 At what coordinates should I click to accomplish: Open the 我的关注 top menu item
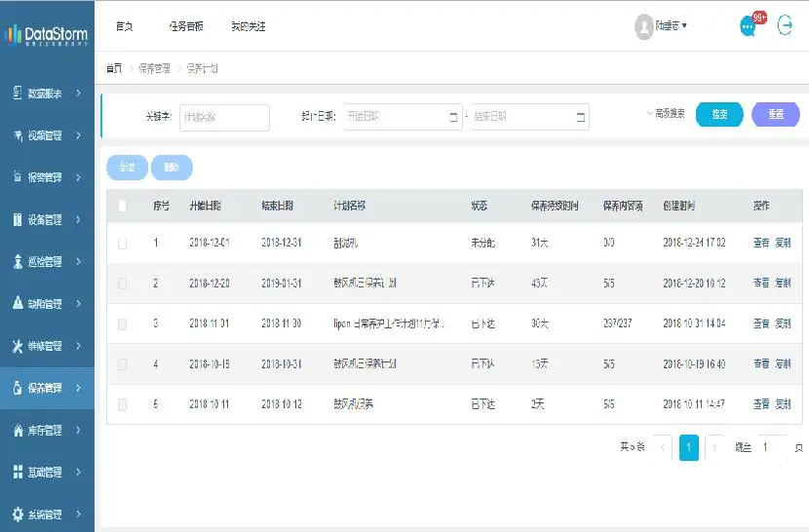pyautogui.click(x=248, y=26)
